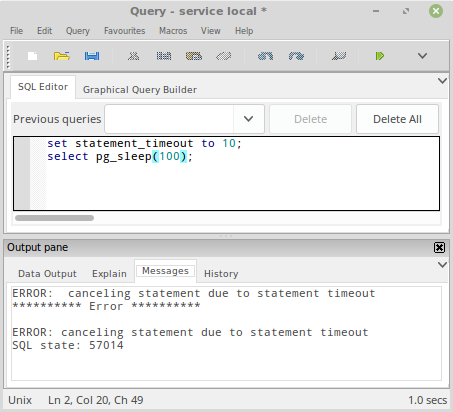Click the 'SQL state: 57014' message line
The height and width of the screenshot is (412, 453).
pyautogui.click(x=68, y=345)
